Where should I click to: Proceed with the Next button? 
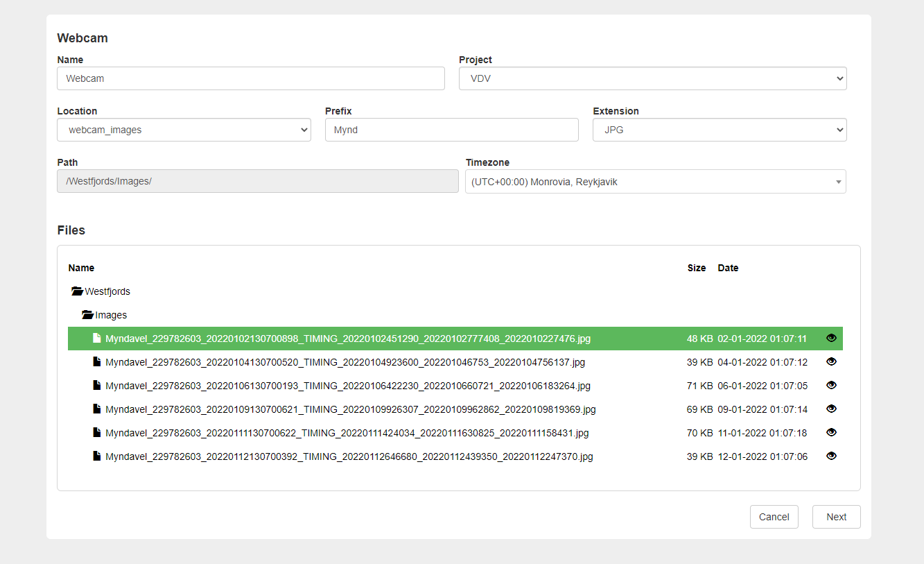point(837,517)
